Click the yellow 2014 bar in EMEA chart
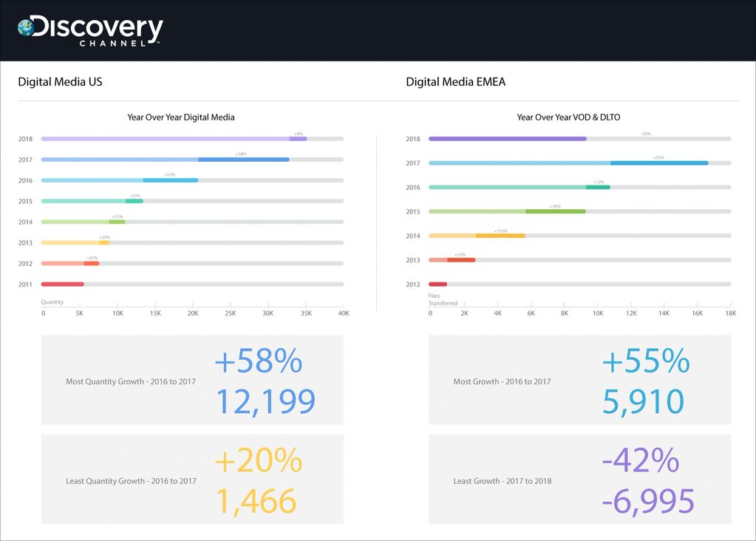The width and height of the screenshot is (756, 541). 477,236
